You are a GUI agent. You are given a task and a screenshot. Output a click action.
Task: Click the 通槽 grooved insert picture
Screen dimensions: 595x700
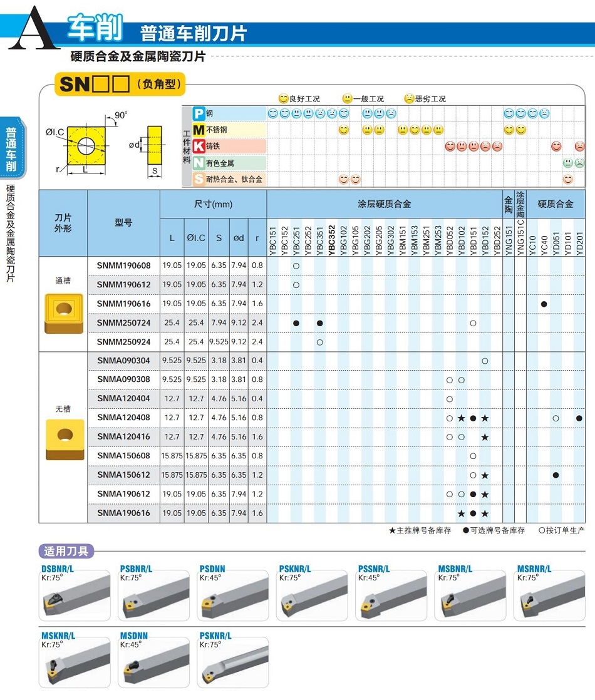pyautogui.click(x=64, y=314)
